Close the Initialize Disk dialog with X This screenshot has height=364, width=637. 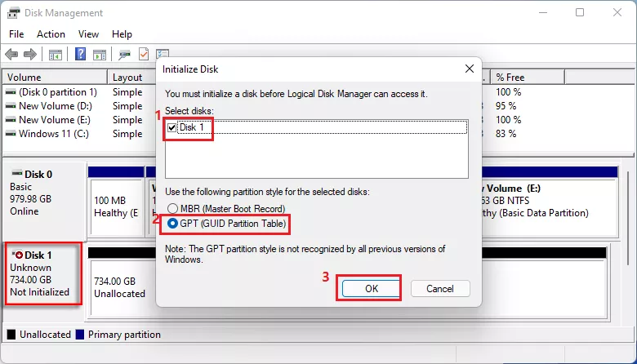(470, 69)
